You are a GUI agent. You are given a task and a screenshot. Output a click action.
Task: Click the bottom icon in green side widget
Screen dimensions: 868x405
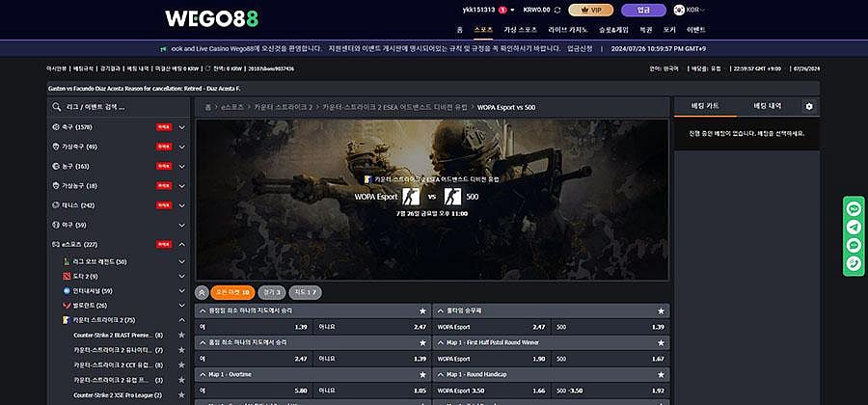pos(854,263)
